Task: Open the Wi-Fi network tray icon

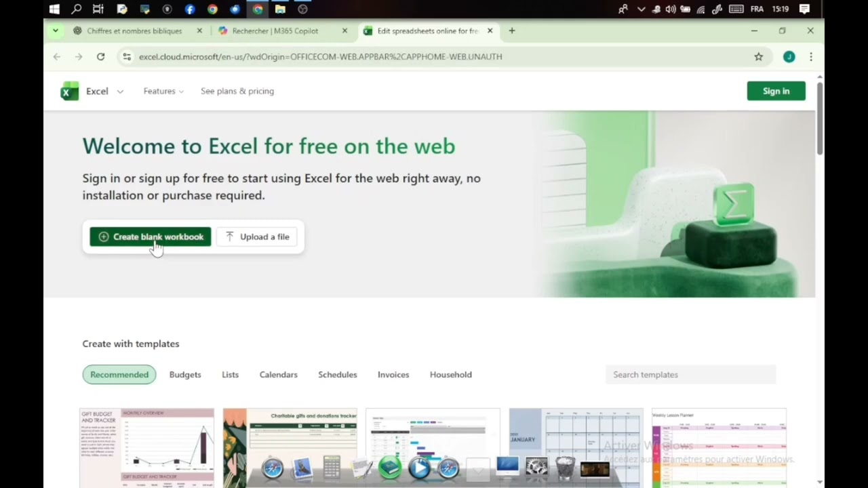Action: click(701, 9)
